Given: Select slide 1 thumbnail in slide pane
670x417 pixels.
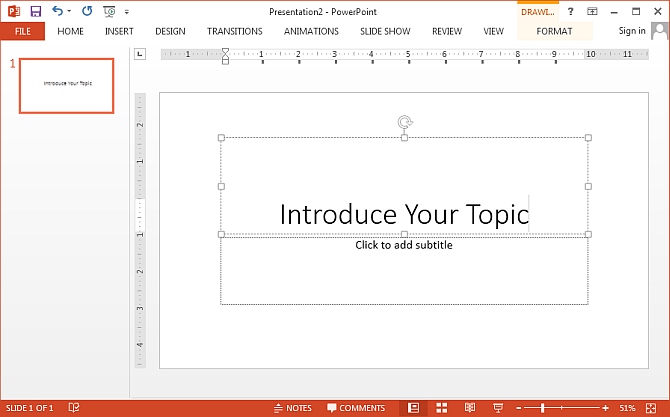Looking at the screenshot, I should [x=67, y=86].
